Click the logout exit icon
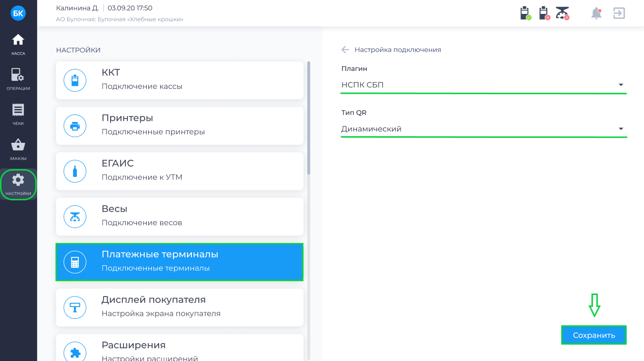The image size is (644, 361). [619, 13]
